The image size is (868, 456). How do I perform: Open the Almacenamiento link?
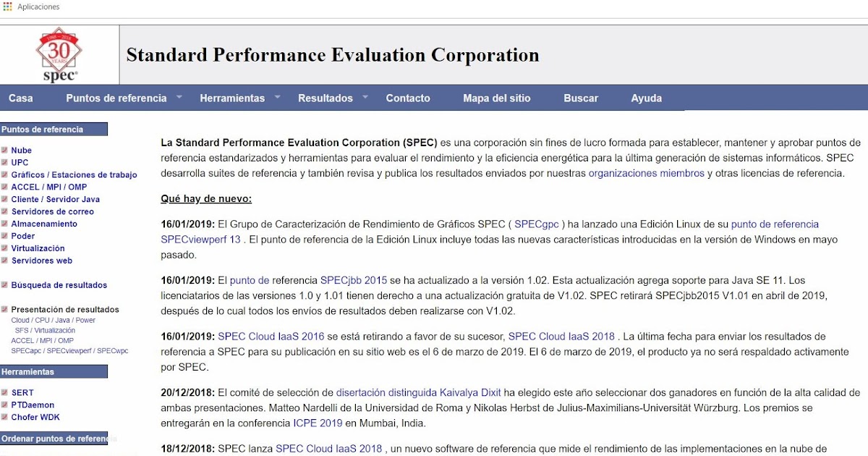pos(44,224)
